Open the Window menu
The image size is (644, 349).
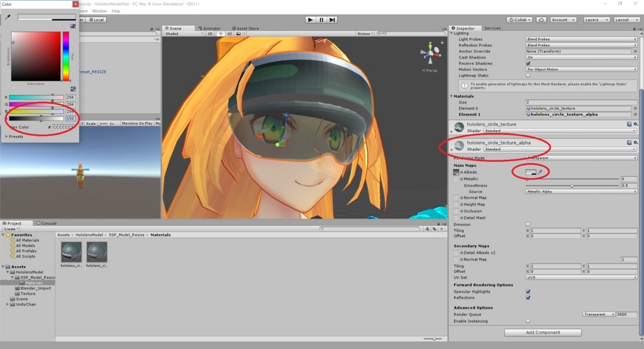click(99, 11)
